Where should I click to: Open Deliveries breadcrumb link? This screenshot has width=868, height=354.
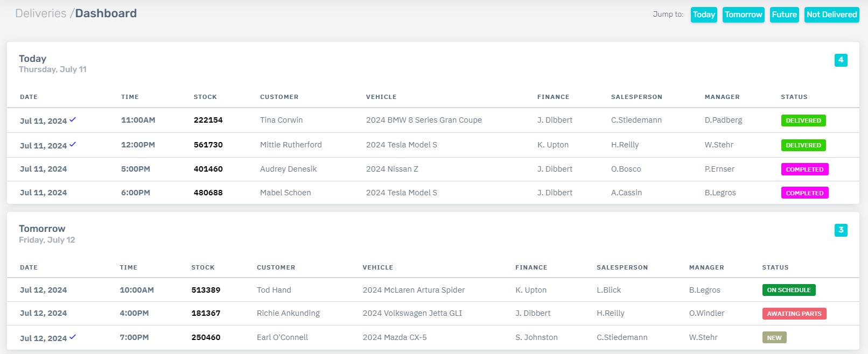coord(40,13)
